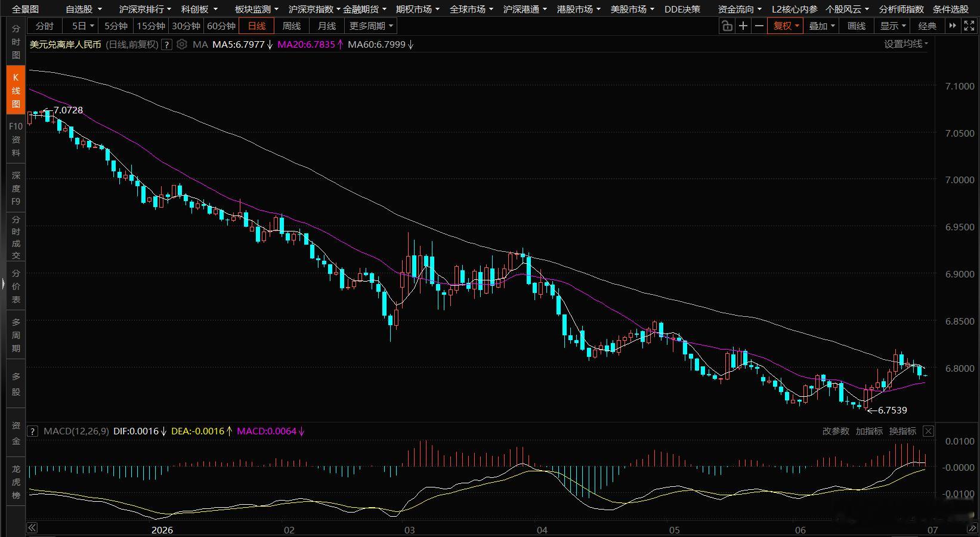980x537 pixels.
Task: Open help for 美元兑离岸人民币 chart
Action: [167, 44]
